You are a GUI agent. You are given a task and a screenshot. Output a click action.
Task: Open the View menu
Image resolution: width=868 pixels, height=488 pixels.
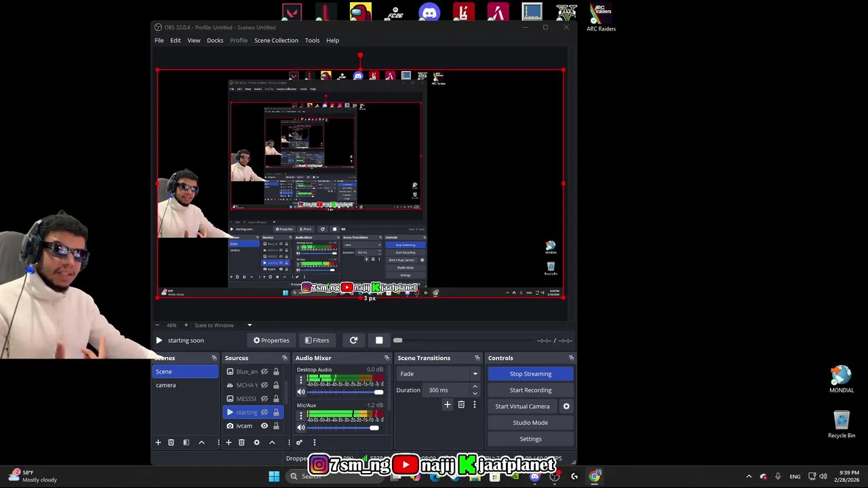(193, 41)
